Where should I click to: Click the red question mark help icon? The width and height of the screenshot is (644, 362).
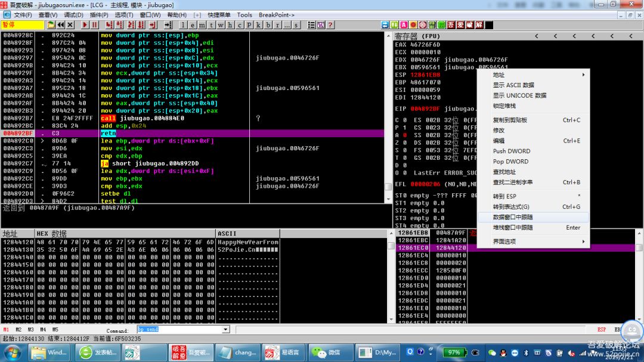pyautogui.click(x=330, y=25)
